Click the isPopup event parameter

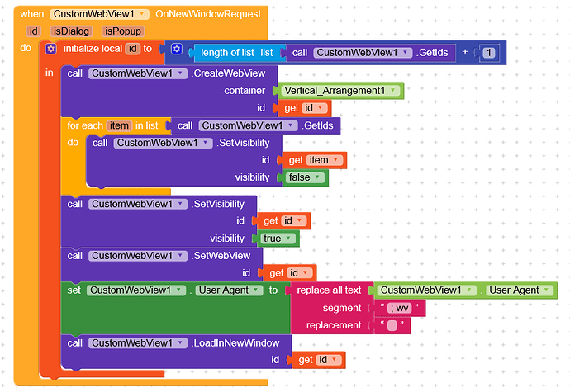[123, 31]
